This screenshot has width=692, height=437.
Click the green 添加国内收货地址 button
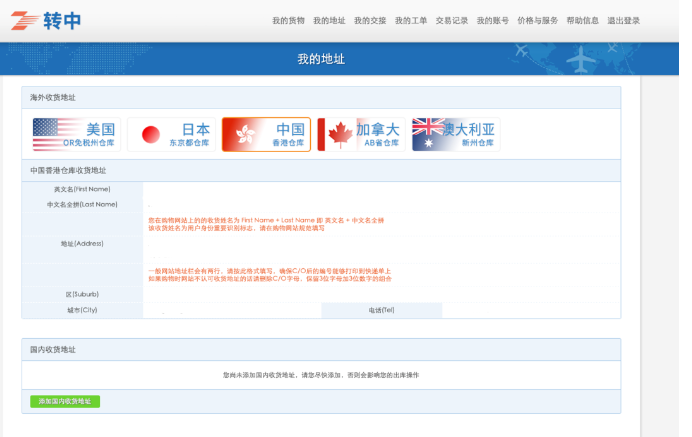point(65,401)
